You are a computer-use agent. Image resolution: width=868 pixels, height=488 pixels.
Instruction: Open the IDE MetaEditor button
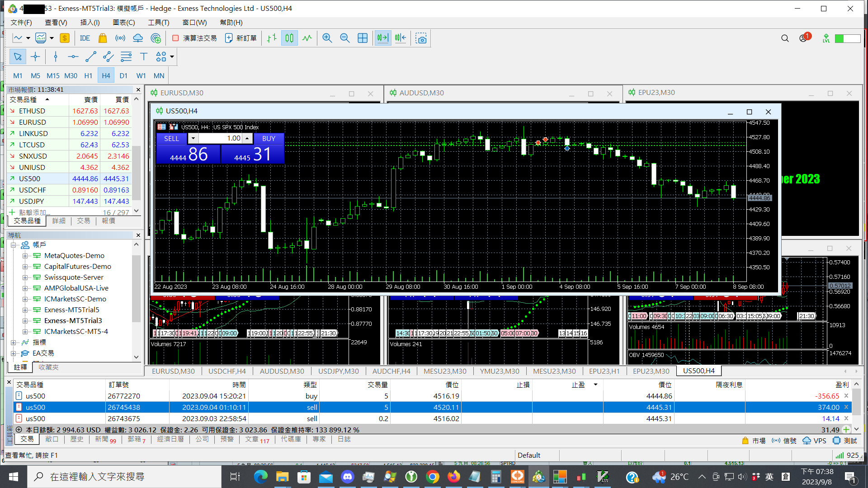(x=85, y=38)
